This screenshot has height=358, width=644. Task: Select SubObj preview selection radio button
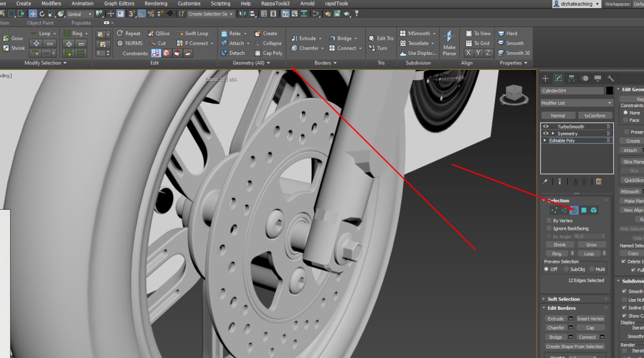(566, 269)
